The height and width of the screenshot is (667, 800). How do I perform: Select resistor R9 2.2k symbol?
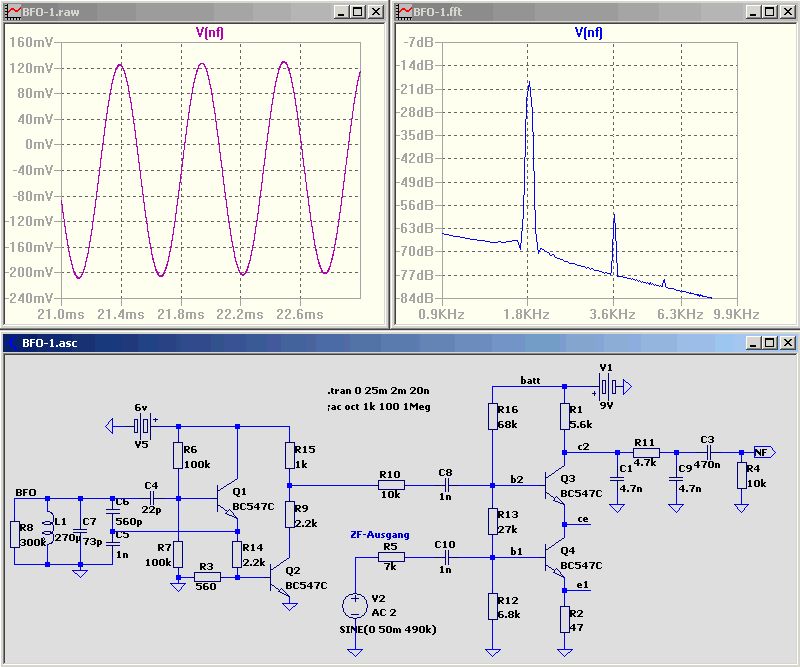tap(289, 514)
